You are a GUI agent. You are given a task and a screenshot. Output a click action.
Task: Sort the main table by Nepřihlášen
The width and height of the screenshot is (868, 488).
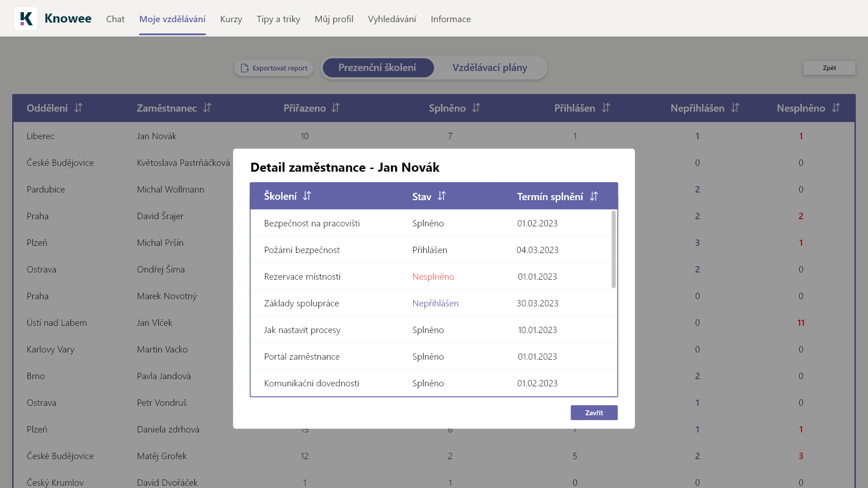(735, 108)
